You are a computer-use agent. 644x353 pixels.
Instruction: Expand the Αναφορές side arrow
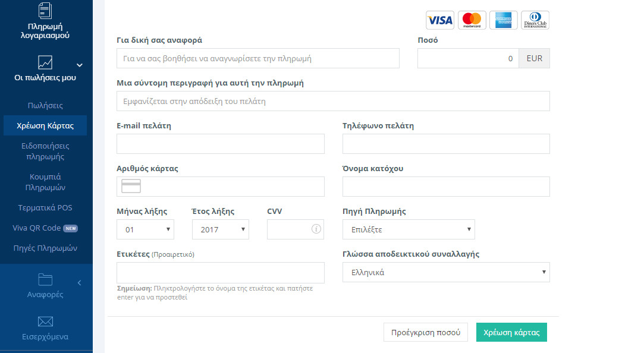79,282
